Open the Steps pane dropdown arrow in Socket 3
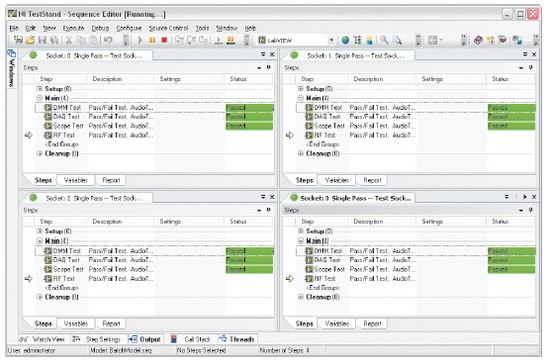 (x=521, y=210)
